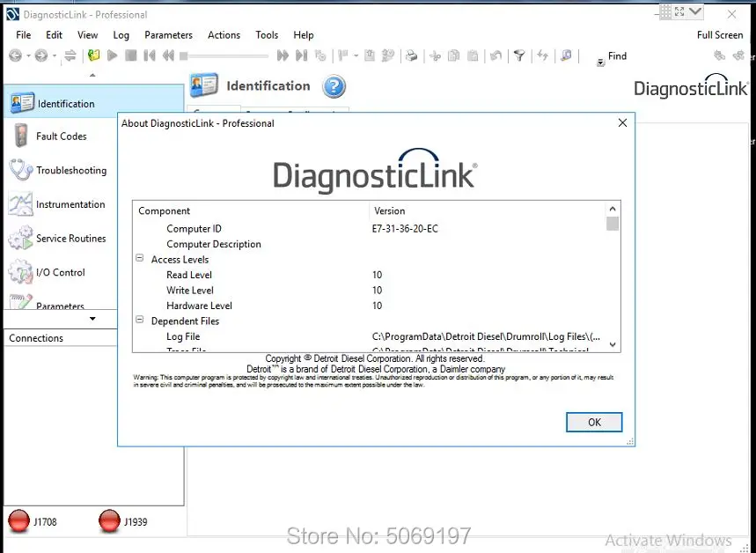Open toolbar overflow dropdown near Find
This screenshot has width=756, height=553.
pyautogui.click(x=600, y=63)
